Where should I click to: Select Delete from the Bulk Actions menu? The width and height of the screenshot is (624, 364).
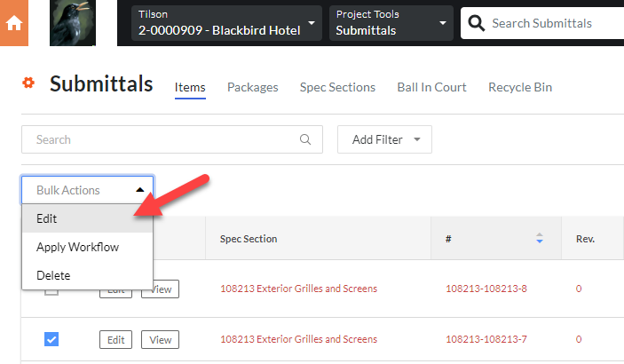(x=53, y=275)
